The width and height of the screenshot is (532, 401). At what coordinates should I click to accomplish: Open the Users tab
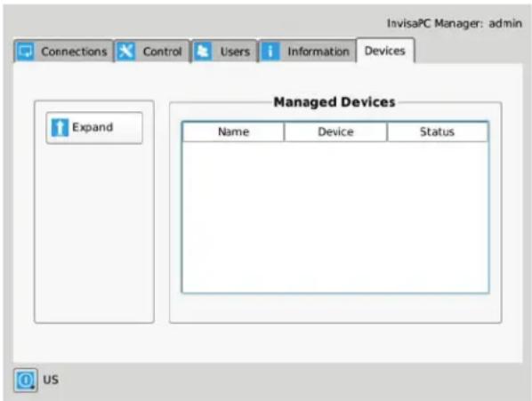point(224,52)
